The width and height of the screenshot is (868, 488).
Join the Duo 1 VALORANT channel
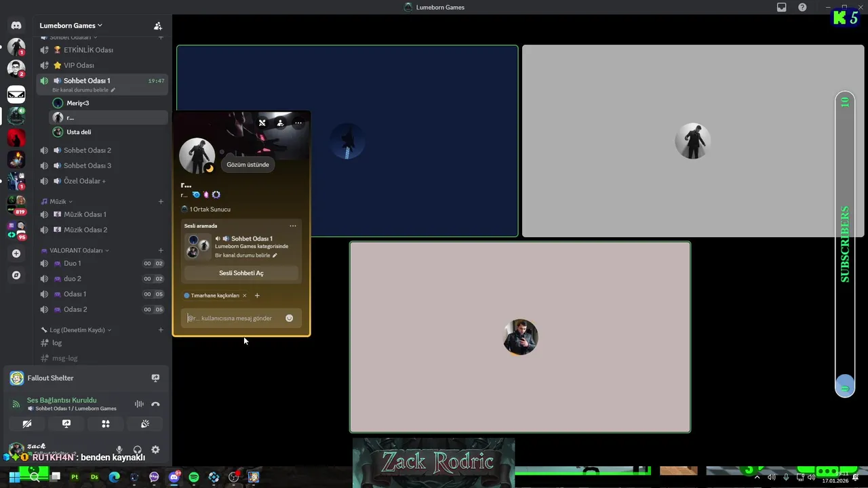(x=102, y=263)
